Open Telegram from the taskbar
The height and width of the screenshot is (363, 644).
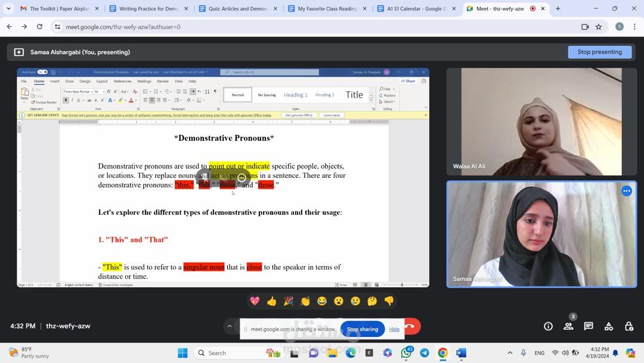[425, 353]
